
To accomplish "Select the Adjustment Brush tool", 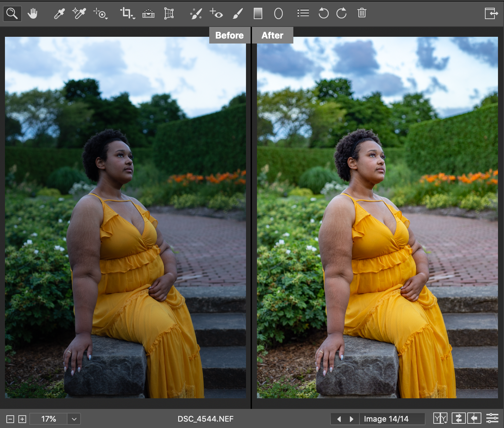I will point(238,14).
